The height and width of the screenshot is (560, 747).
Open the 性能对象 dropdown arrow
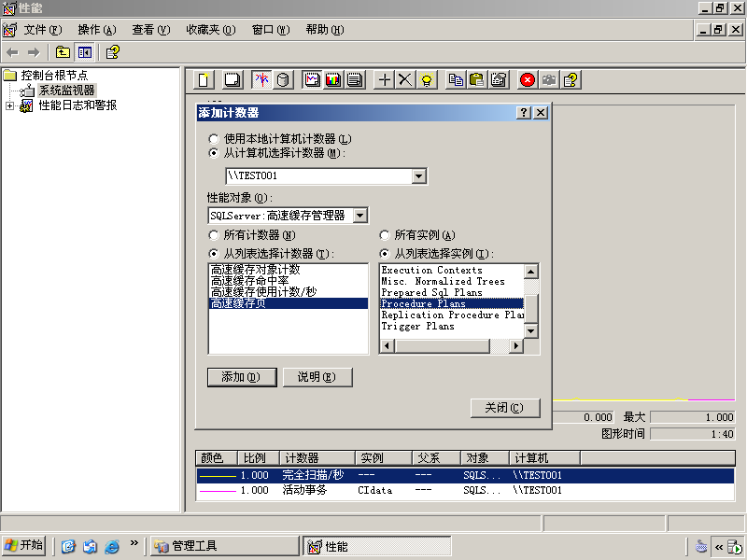click(360, 216)
